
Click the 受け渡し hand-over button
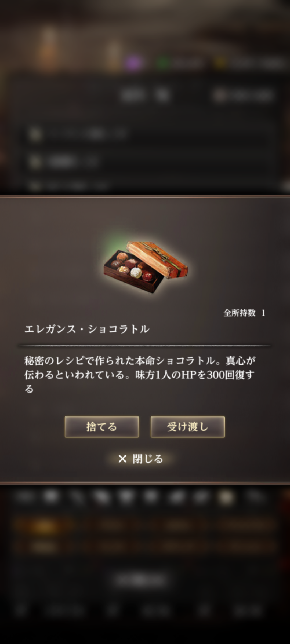tap(188, 427)
